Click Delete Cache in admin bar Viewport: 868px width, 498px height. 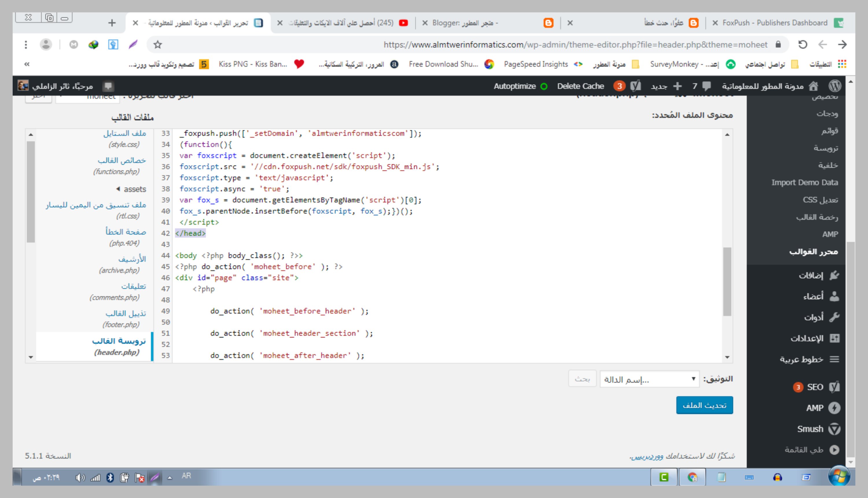(580, 86)
